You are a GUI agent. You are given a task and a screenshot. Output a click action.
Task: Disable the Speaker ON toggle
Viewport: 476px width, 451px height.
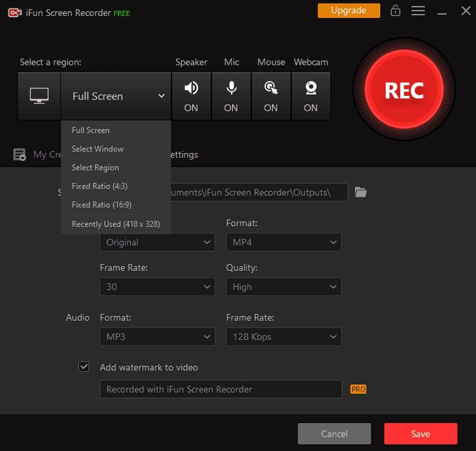(191, 108)
